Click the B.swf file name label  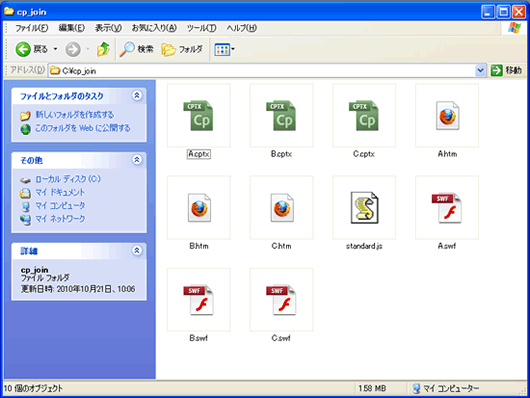[198, 338]
